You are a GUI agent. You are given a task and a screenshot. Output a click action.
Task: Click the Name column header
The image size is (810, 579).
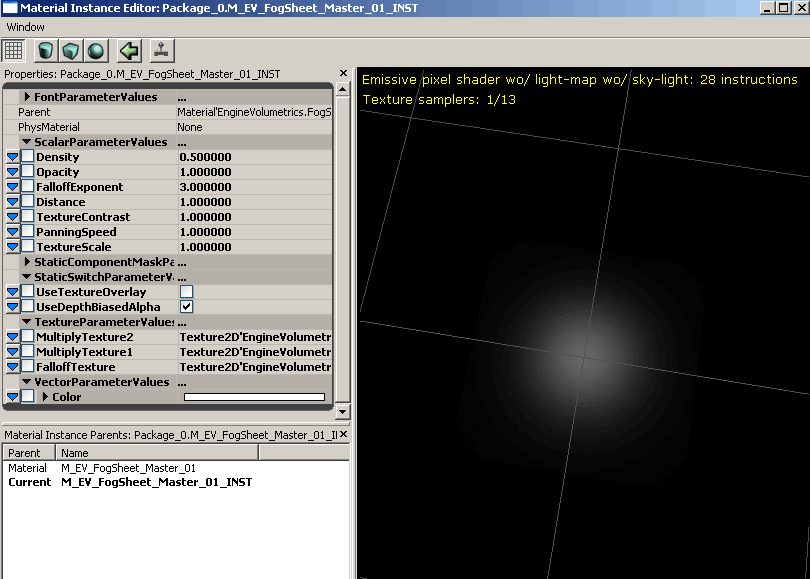pos(157,452)
